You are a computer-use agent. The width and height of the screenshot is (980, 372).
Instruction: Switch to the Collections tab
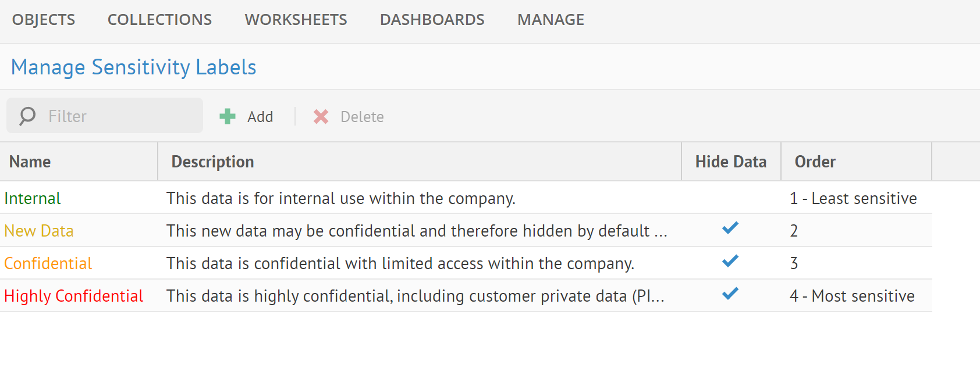coord(159,20)
